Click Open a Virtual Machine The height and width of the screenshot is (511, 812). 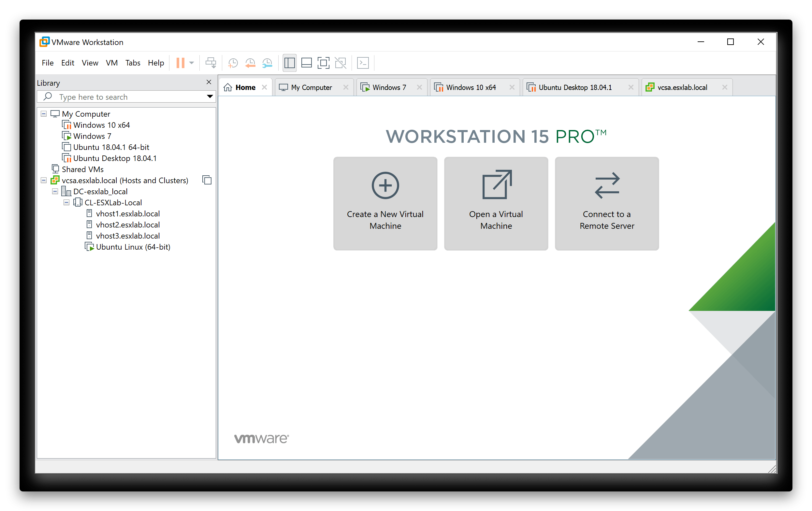coord(496,203)
